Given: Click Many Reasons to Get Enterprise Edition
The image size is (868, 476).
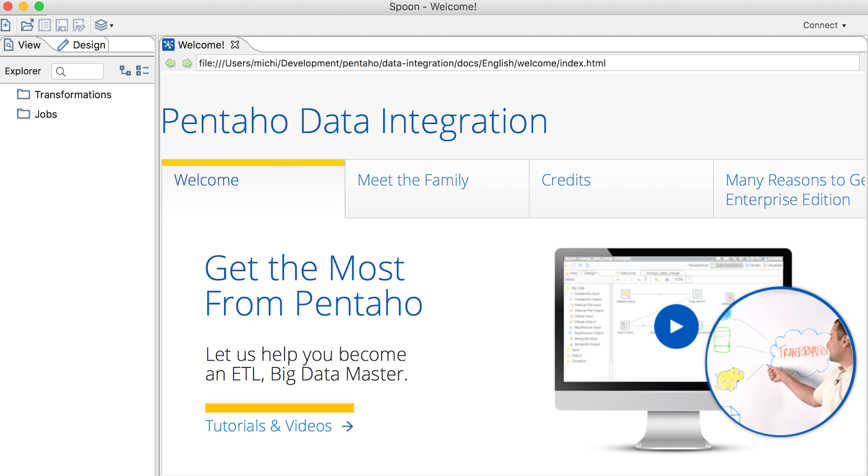Looking at the screenshot, I should coord(793,189).
